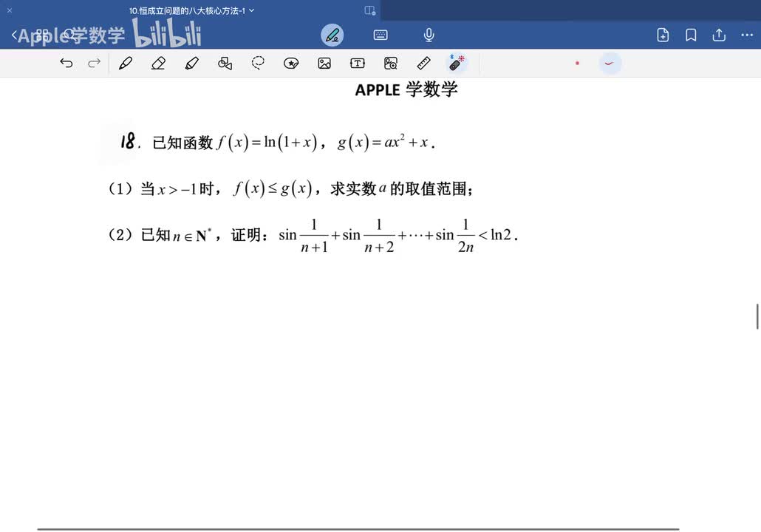The width and height of the screenshot is (761, 532).
Task: Click the ln2 term in part (2)
Action: [500, 235]
